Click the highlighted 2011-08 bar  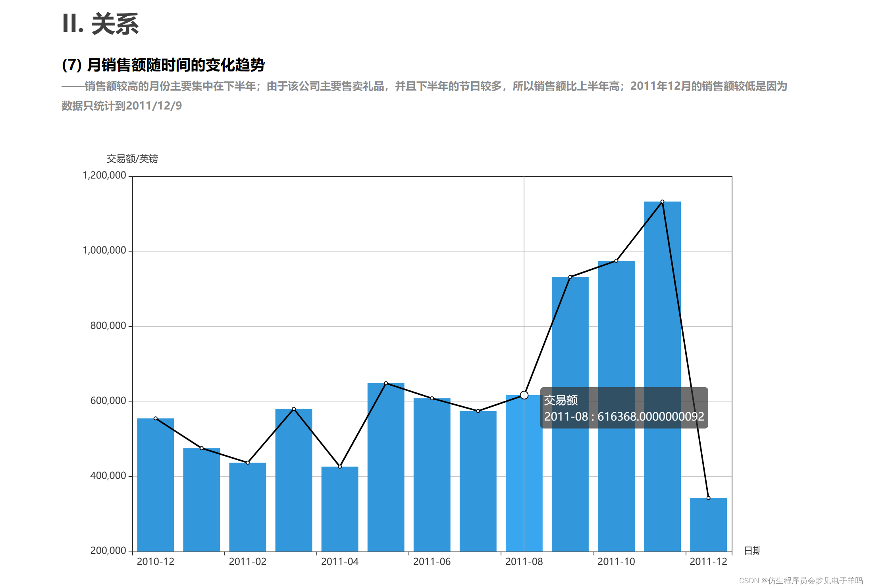524,473
